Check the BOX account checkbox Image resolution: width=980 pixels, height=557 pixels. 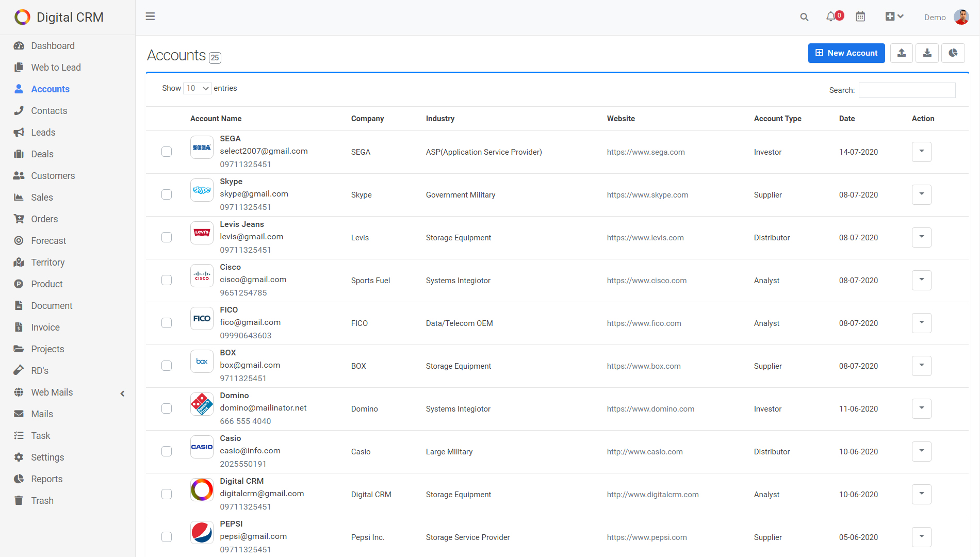(167, 366)
